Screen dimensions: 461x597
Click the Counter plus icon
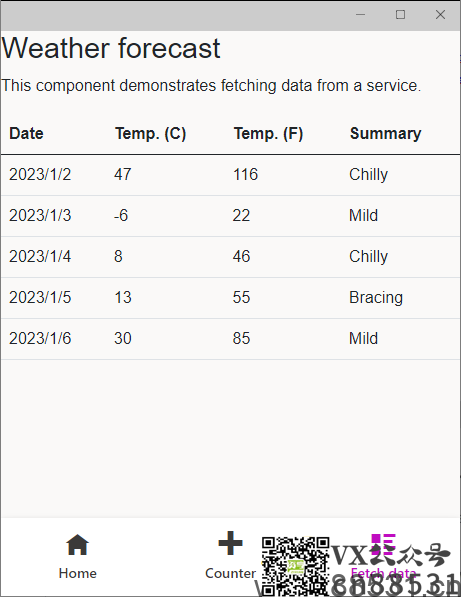[x=230, y=543]
